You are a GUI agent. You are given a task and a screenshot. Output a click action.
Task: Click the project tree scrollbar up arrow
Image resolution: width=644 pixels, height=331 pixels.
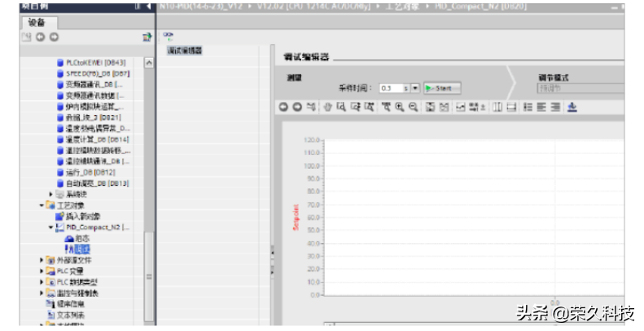pos(149,63)
